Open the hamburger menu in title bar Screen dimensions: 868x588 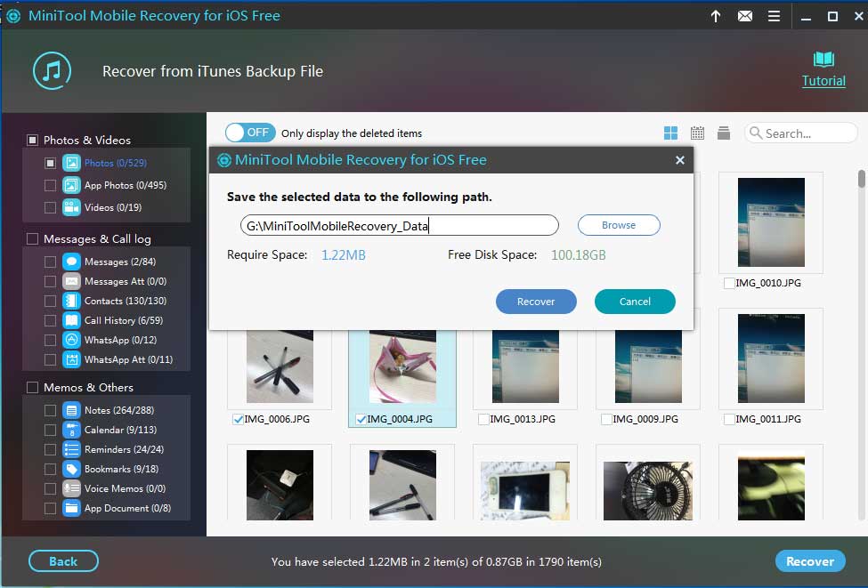(x=775, y=16)
